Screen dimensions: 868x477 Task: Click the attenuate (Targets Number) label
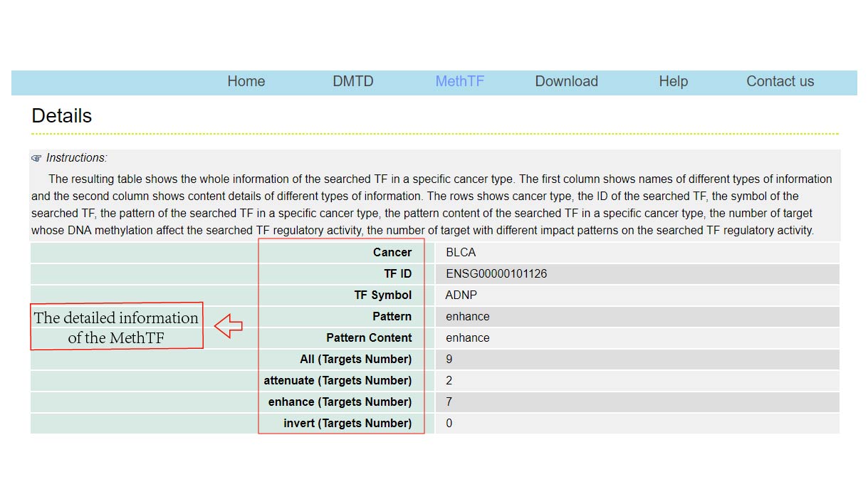coord(338,380)
